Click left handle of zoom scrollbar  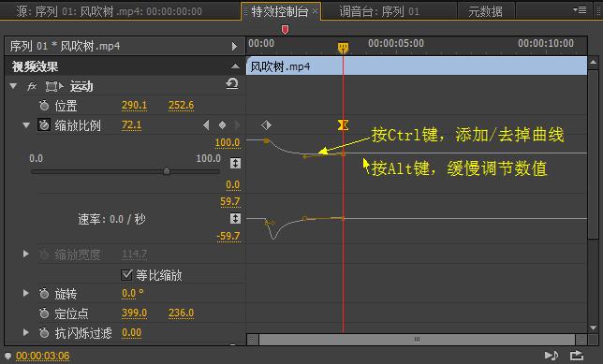point(252,340)
